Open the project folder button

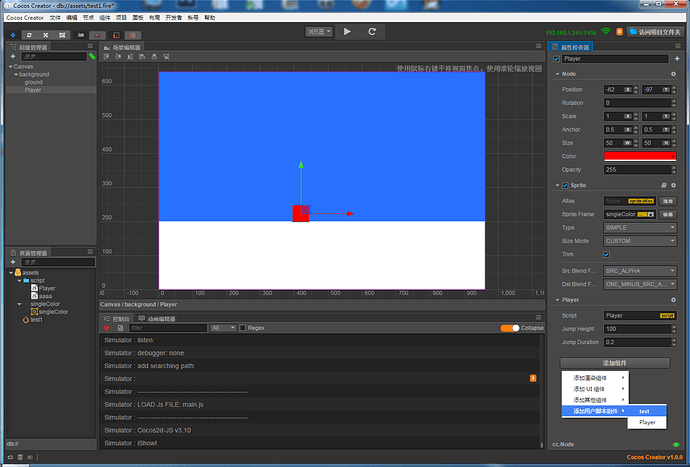tap(655, 32)
